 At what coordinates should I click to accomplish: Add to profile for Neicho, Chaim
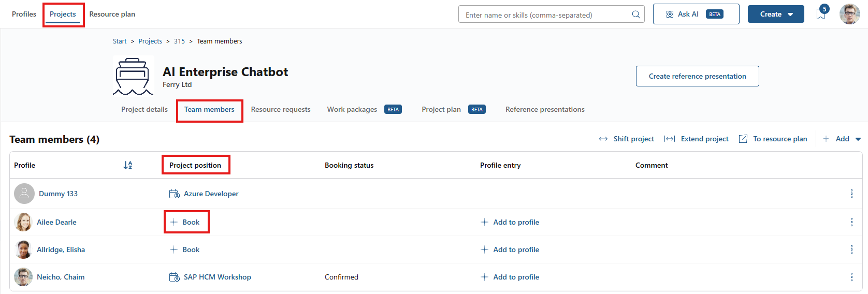pos(510,277)
